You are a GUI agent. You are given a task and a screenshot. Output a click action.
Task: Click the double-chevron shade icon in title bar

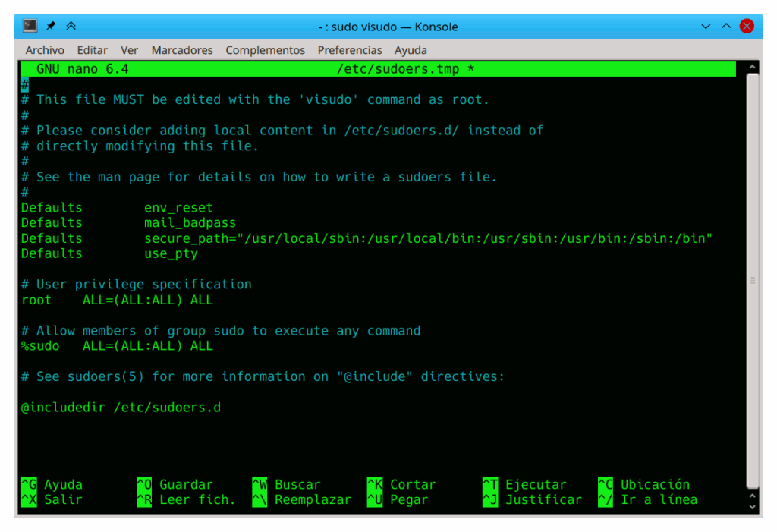(71, 25)
